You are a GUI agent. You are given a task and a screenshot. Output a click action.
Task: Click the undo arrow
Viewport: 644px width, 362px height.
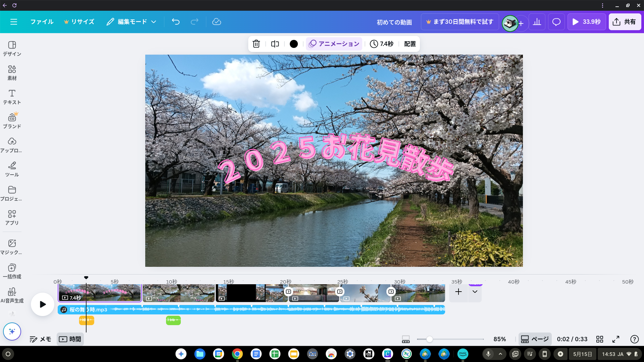176,22
